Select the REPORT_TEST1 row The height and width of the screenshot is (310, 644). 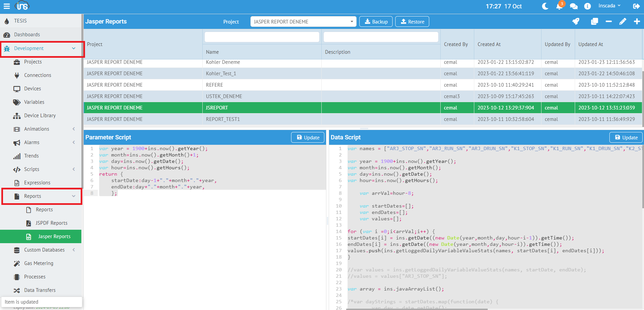point(363,119)
